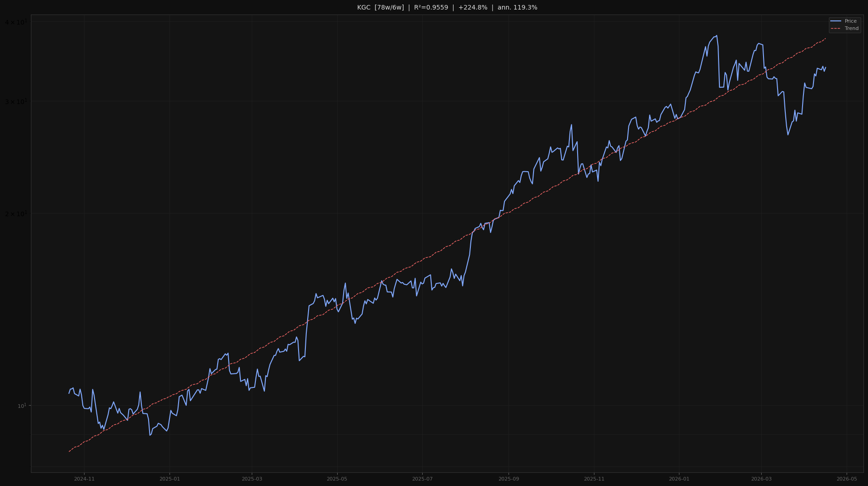868x486 pixels.
Task: Click the red dashed Trend sample in legend
Action: coord(836,29)
